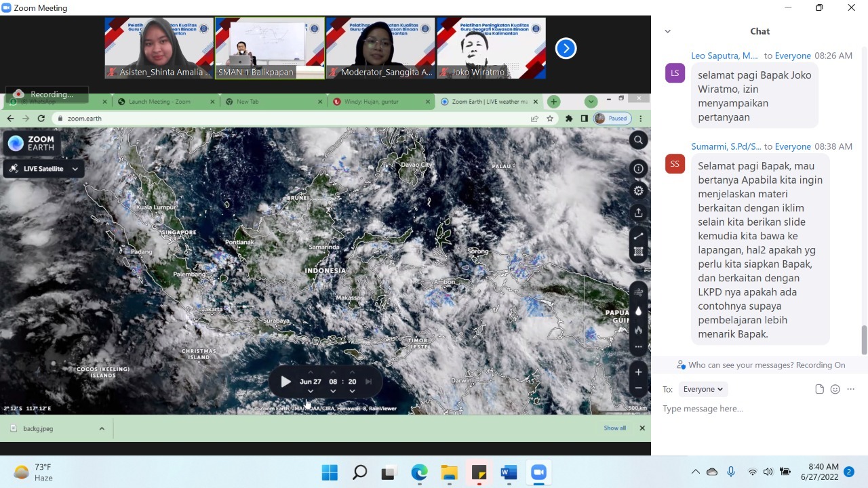Screen dimensions: 868x488
Task: Click the Zoom Earth logo
Action: tap(31, 143)
